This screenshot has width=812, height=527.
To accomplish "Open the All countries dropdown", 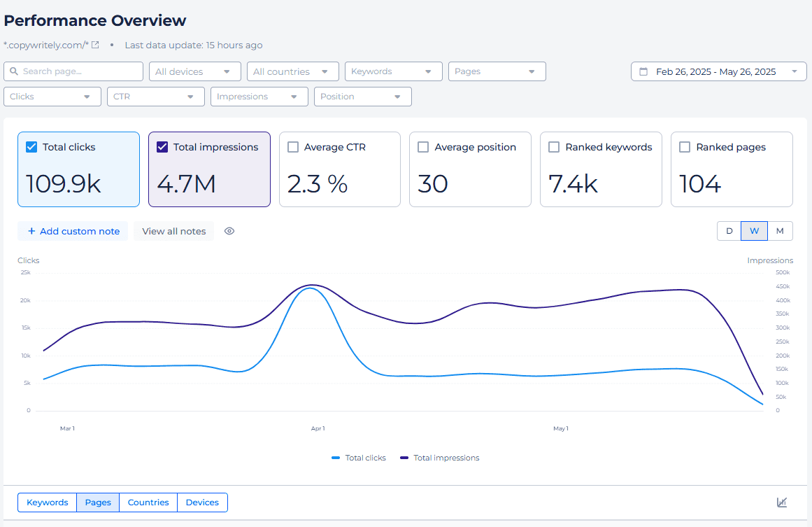I will coord(292,71).
